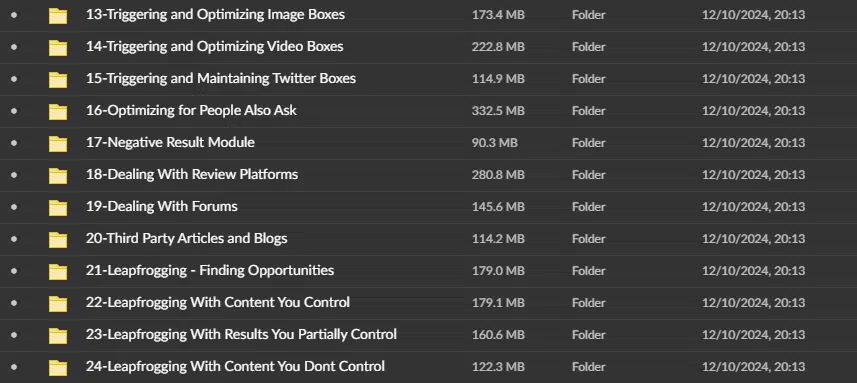Viewport: 857px width, 383px height.
Task: Open the 13-Triggering and Optimizing Image Boxes folder icon
Action: [58, 16]
